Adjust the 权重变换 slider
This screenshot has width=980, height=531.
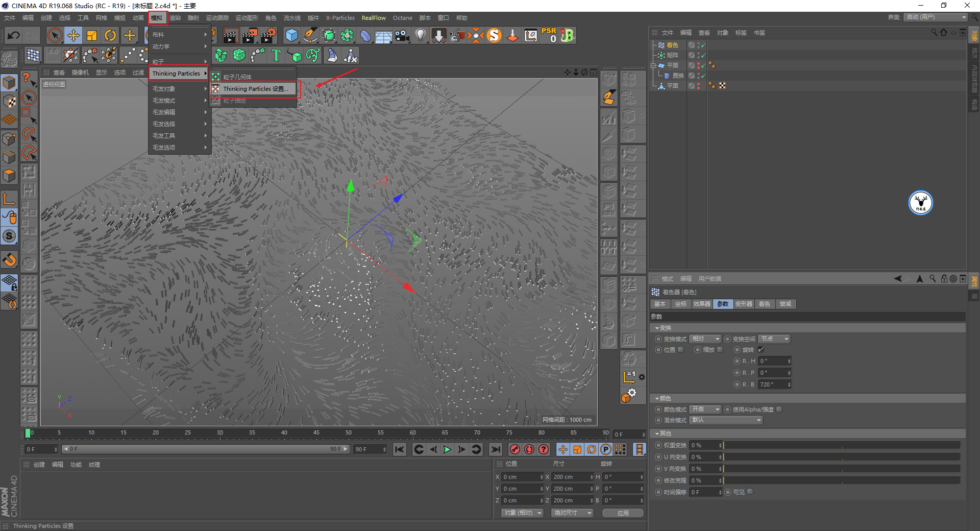(x=842, y=445)
